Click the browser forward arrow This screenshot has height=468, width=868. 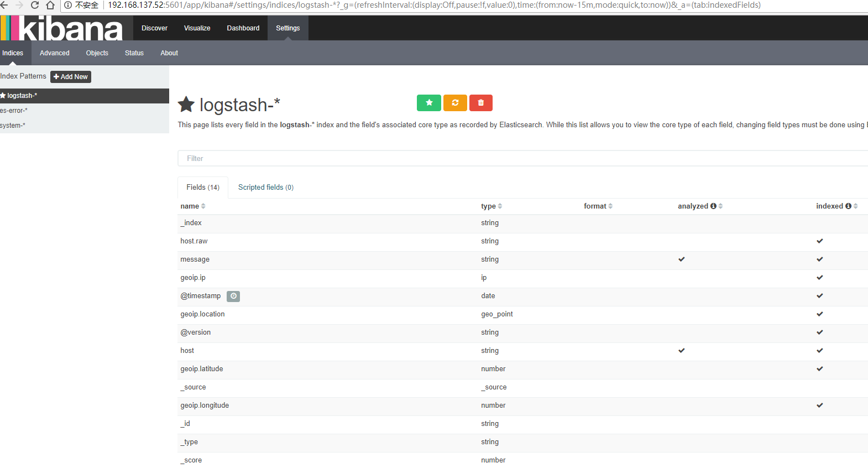click(x=19, y=5)
